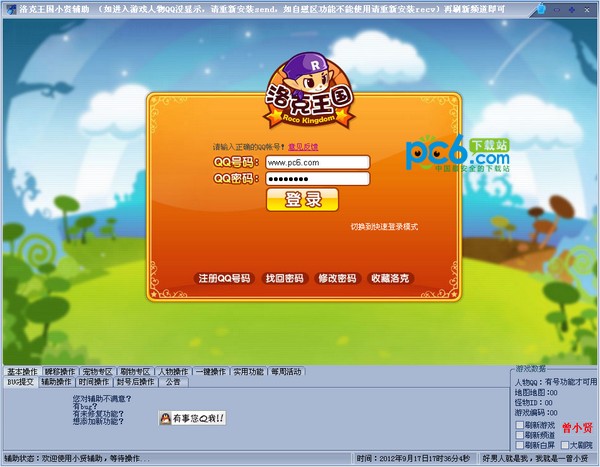Click the red 曾小贤 author label

pos(577,428)
